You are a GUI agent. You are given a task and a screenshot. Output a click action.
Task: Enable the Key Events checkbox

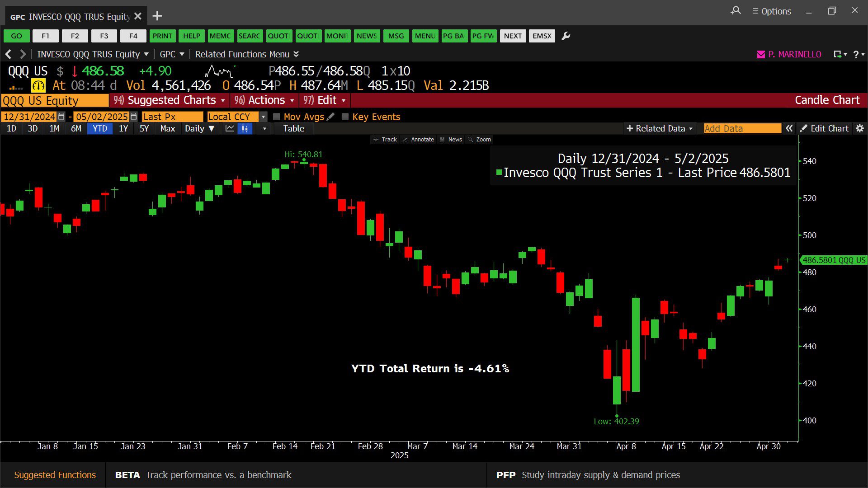[345, 117]
